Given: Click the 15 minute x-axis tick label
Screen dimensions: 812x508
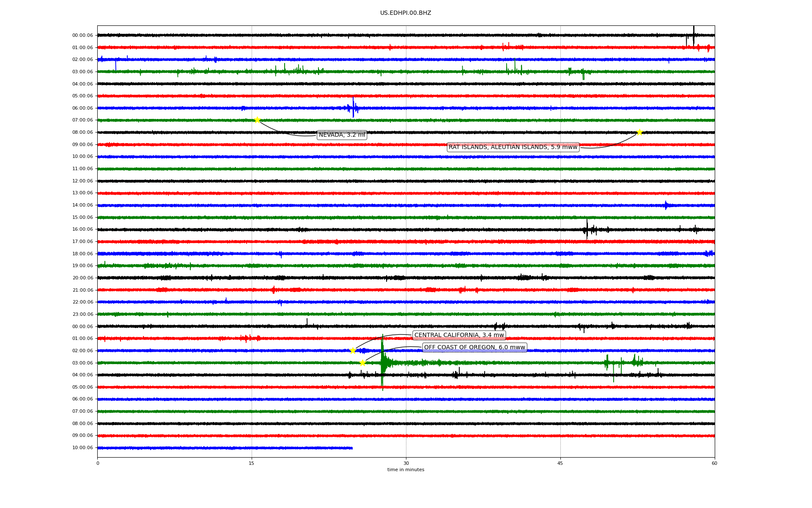Looking at the screenshot, I should 252,463.
